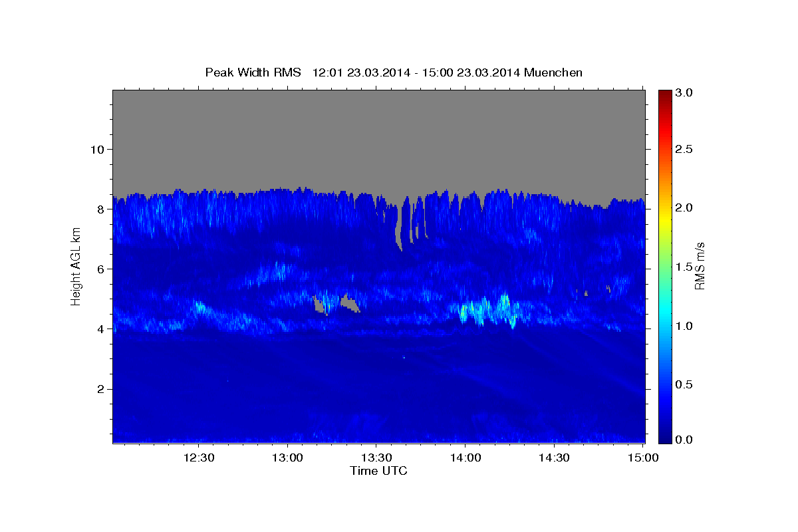Click the '13:30' time tick label
Image resolution: width=798 pixels, height=532 pixels.
pos(376,458)
